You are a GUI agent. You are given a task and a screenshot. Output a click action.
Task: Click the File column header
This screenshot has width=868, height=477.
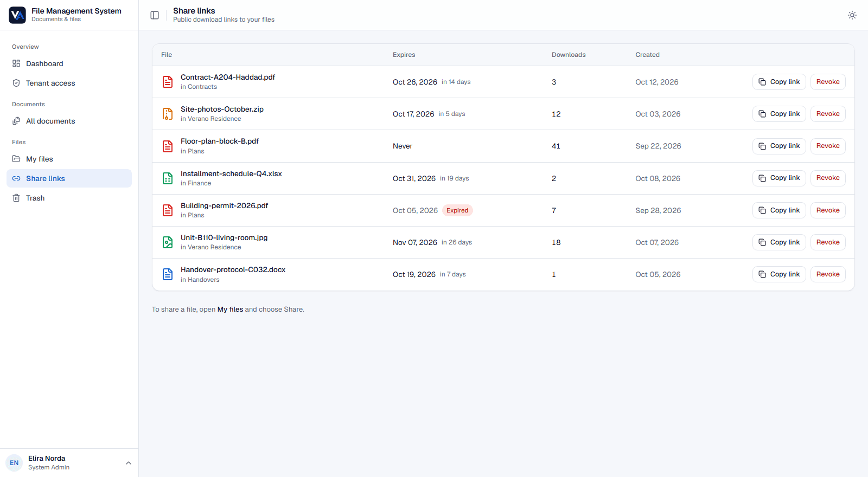point(167,55)
